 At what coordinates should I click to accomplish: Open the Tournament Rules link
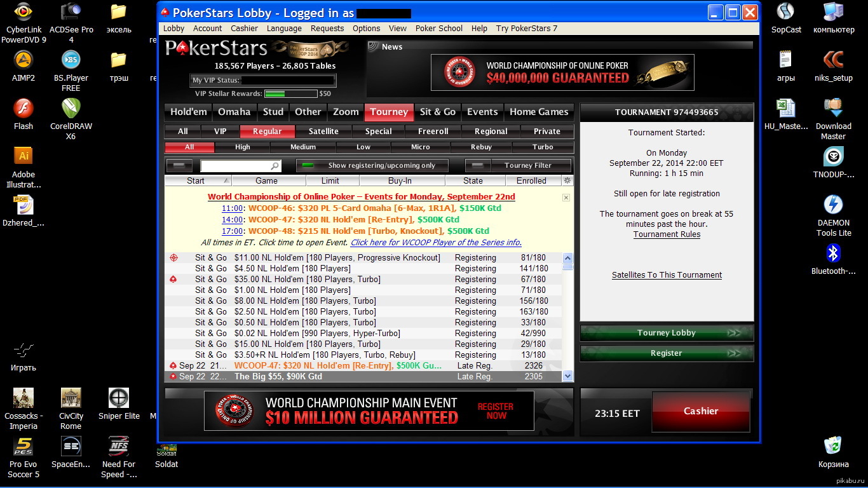(x=667, y=234)
